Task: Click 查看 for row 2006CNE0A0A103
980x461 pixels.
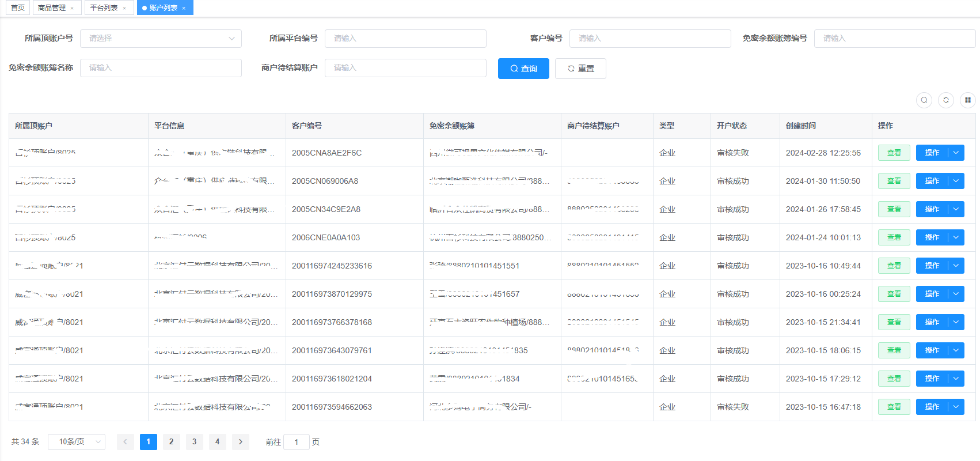Action: (894, 237)
